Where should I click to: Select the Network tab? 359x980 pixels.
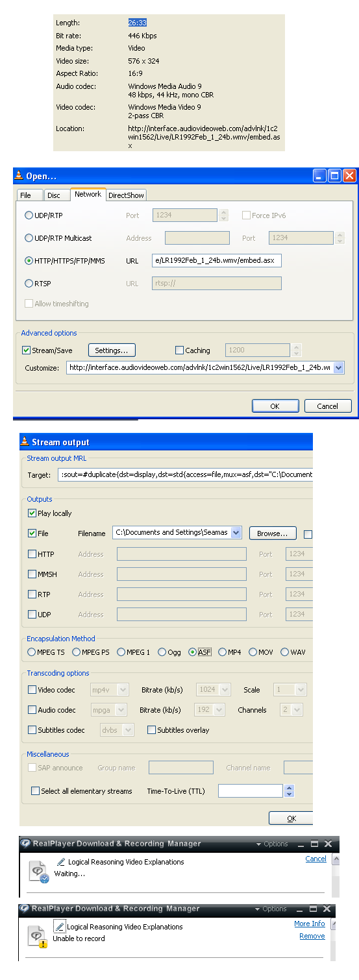[x=88, y=194]
